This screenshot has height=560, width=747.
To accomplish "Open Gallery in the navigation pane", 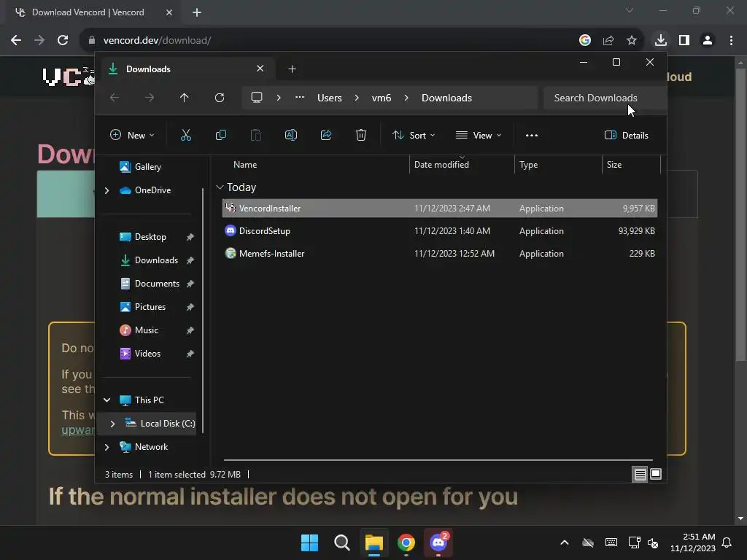I will coord(147,167).
